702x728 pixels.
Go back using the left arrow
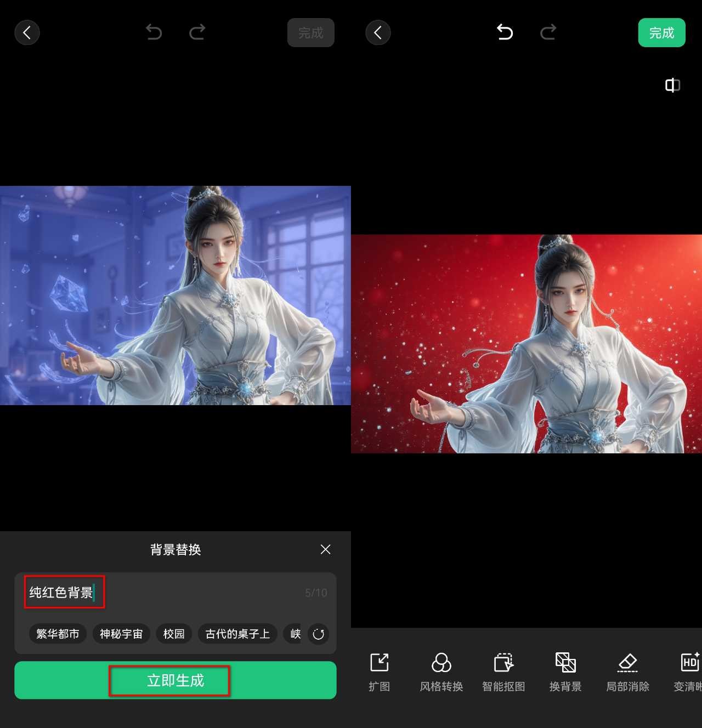[378, 32]
